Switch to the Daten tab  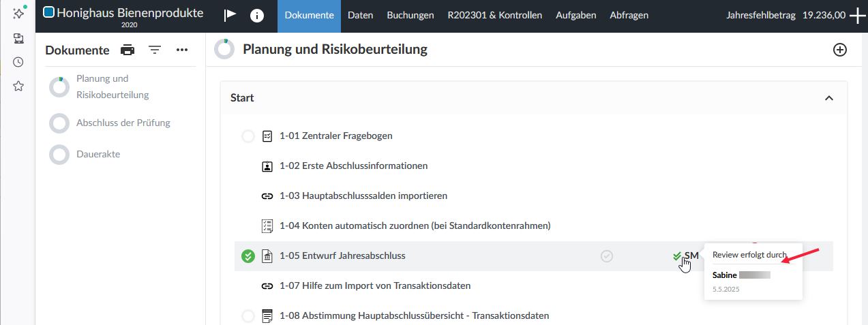click(x=360, y=16)
